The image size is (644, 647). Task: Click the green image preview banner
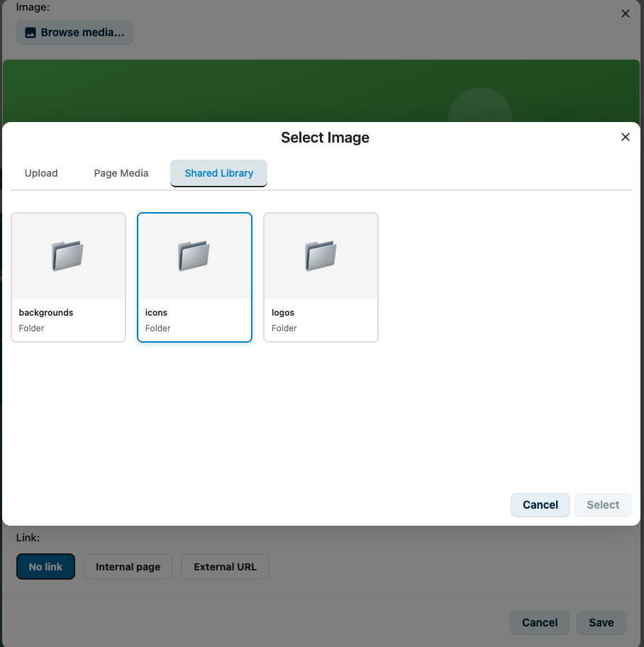click(x=321, y=91)
